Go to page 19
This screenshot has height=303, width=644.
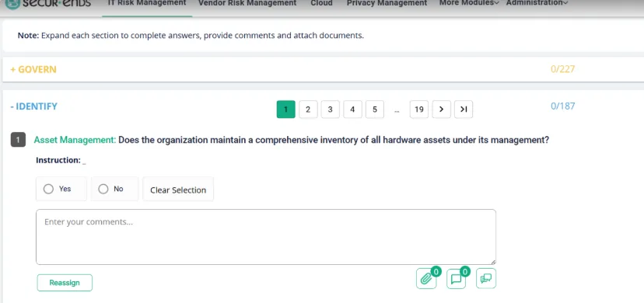(419, 110)
